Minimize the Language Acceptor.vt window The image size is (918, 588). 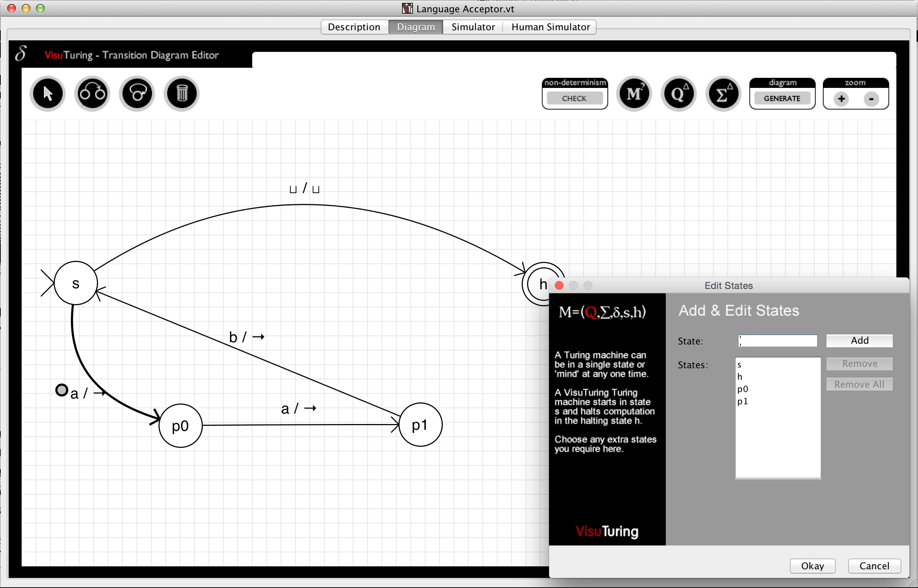[26, 8]
